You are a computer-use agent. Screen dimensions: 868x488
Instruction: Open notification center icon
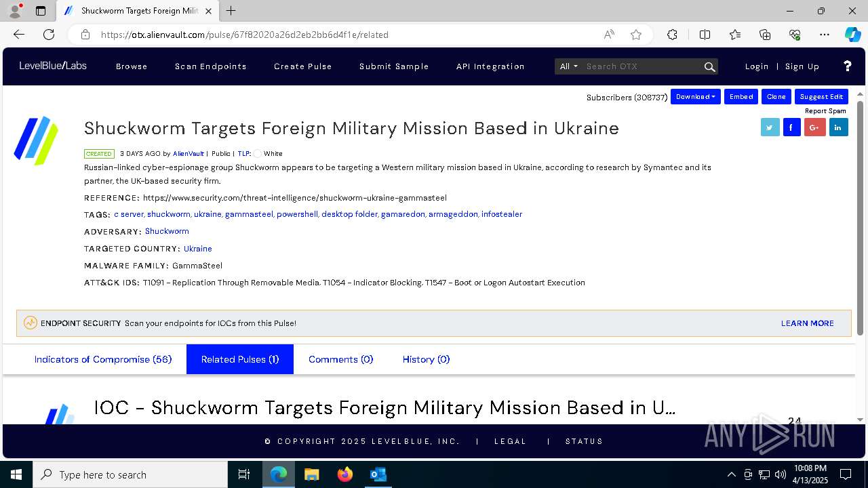click(x=846, y=474)
